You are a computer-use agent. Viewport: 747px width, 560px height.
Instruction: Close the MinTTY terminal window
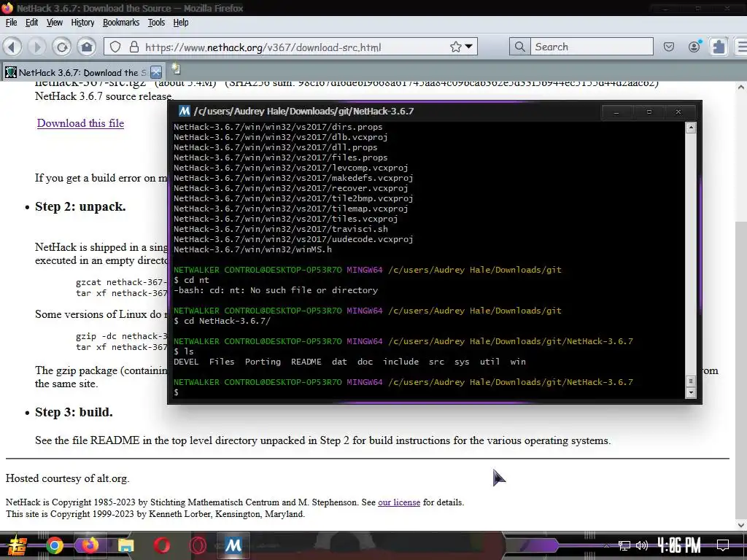[x=678, y=112]
